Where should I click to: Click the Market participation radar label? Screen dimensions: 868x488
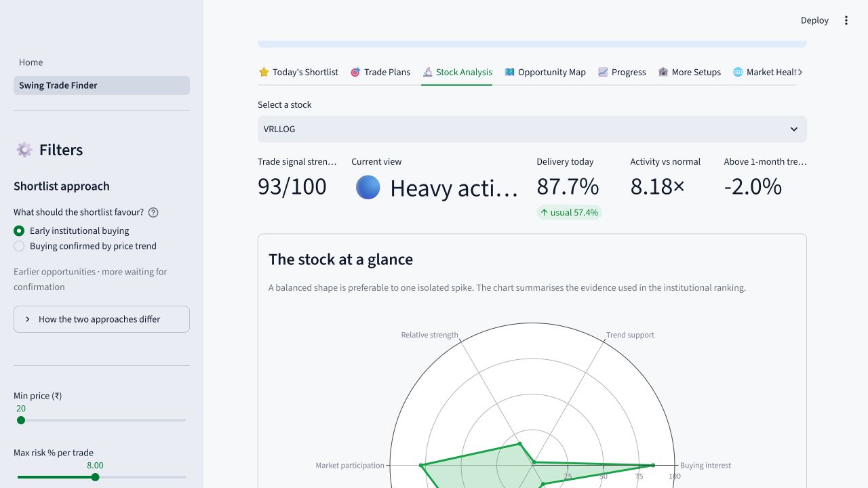pos(350,466)
